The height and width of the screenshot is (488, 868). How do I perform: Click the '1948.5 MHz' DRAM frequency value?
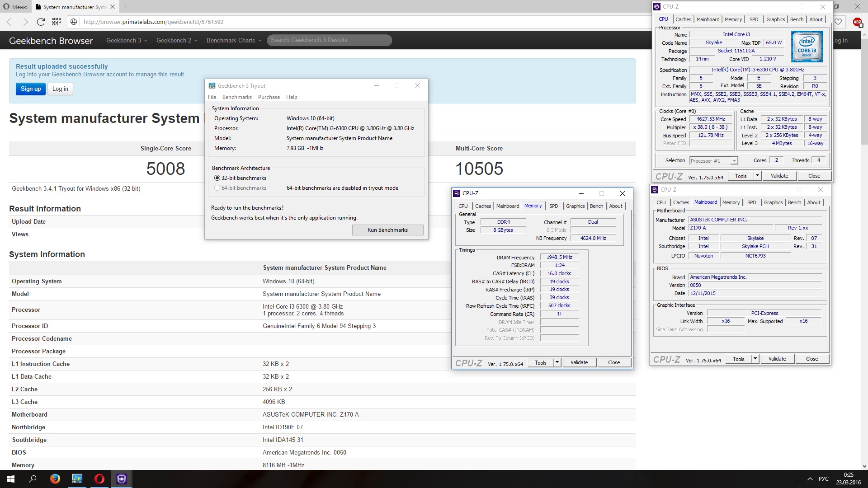pos(559,258)
